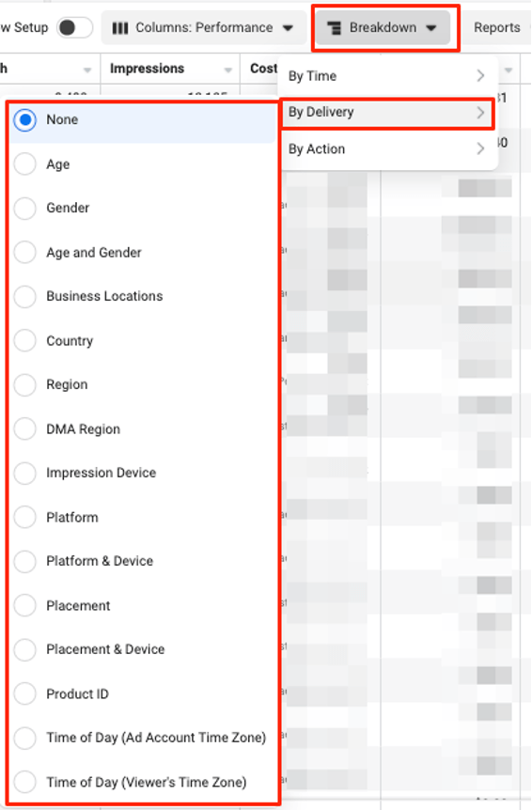Select Impression Device radio button
Screen dimensions: 532x810
click(24, 474)
